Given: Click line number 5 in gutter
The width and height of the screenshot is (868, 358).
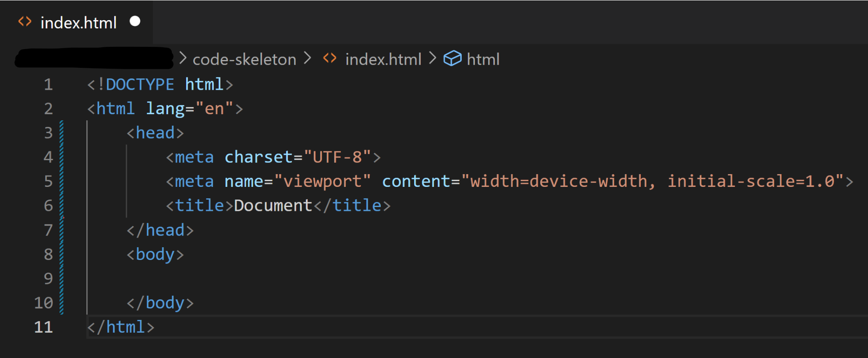Looking at the screenshot, I should click(48, 182).
